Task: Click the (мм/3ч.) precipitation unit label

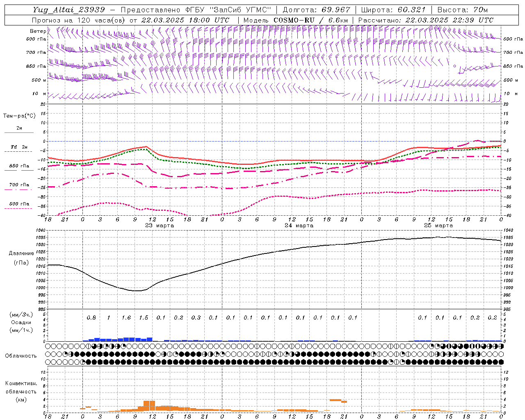Action: 21,315
